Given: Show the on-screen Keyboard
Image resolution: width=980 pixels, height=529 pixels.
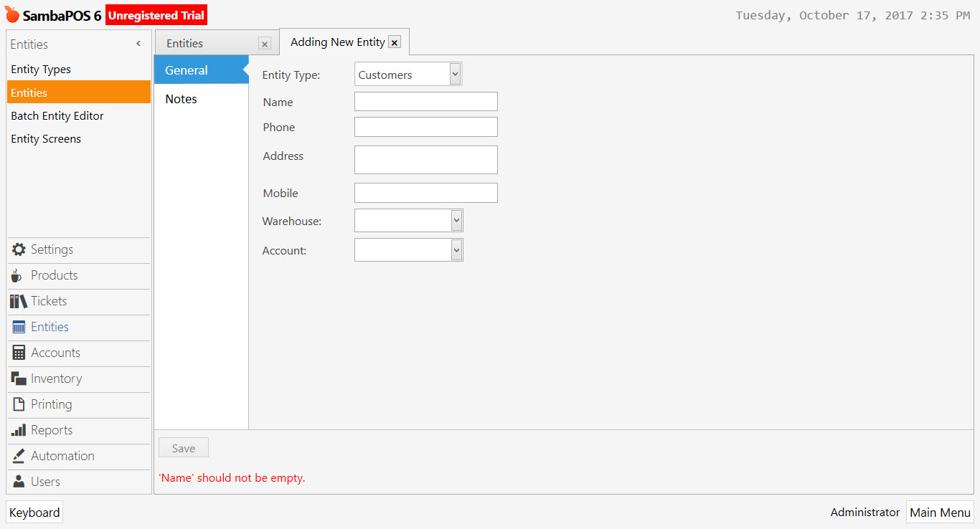Looking at the screenshot, I should click(34, 512).
